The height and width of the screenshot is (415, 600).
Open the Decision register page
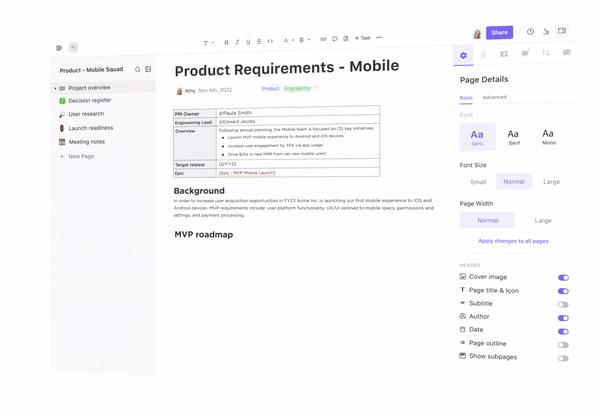(90, 100)
